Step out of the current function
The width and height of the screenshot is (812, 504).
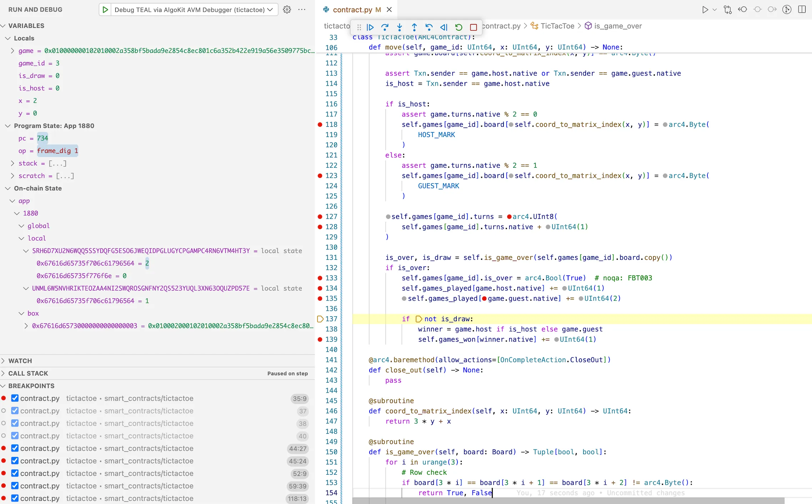coord(414,27)
